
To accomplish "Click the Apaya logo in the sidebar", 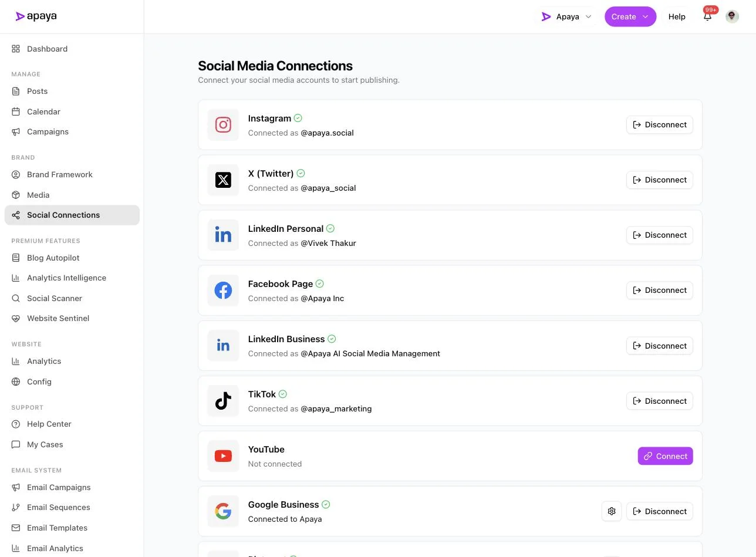I will tap(36, 16).
